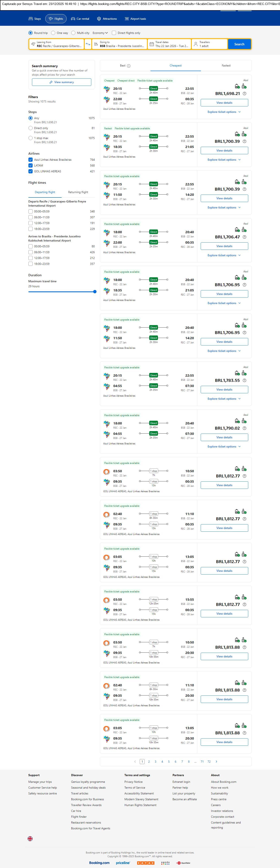This screenshot has height=868, width=280.
Task: Open the Returning flight times tab
Action: (78, 192)
